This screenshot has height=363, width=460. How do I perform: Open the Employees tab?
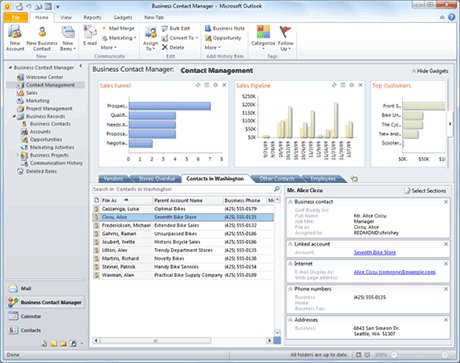(x=323, y=179)
